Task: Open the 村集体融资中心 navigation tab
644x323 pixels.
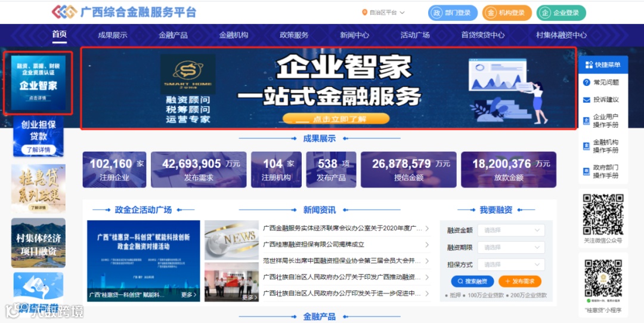Action: point(561,35)
